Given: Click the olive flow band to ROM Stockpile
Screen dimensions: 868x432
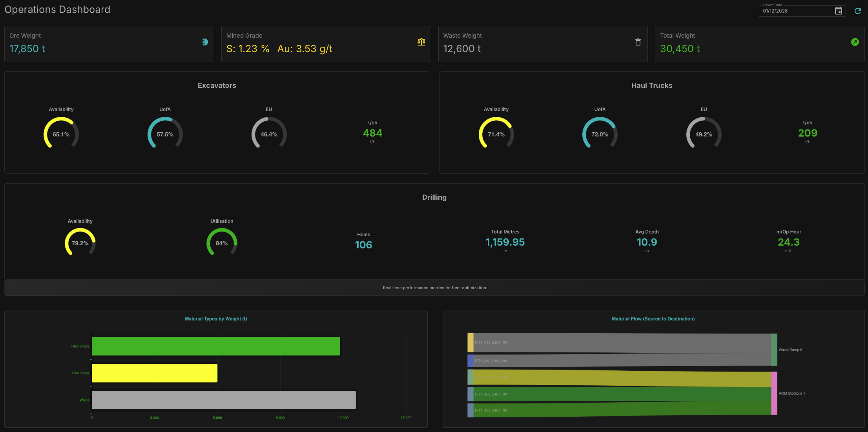Looking at the screenshot, I should 622,379.
